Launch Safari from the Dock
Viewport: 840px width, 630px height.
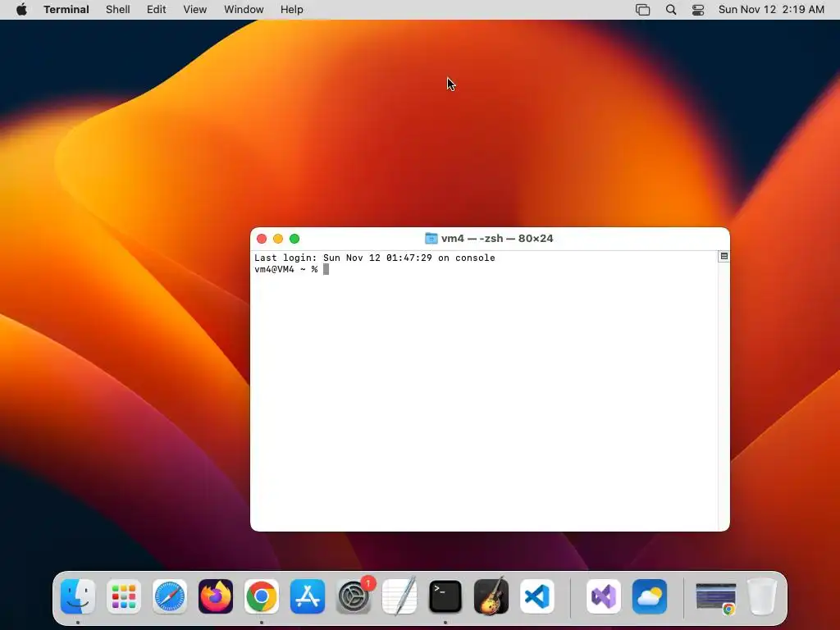pos(170,596)
